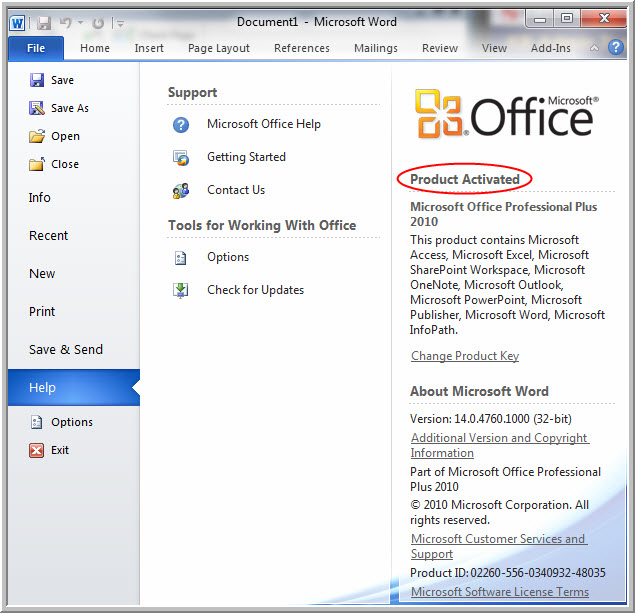The height and width of the screenshot is (613, 635).
Task: Click the Open label in sidebar
Action: (x=65, y=136)
